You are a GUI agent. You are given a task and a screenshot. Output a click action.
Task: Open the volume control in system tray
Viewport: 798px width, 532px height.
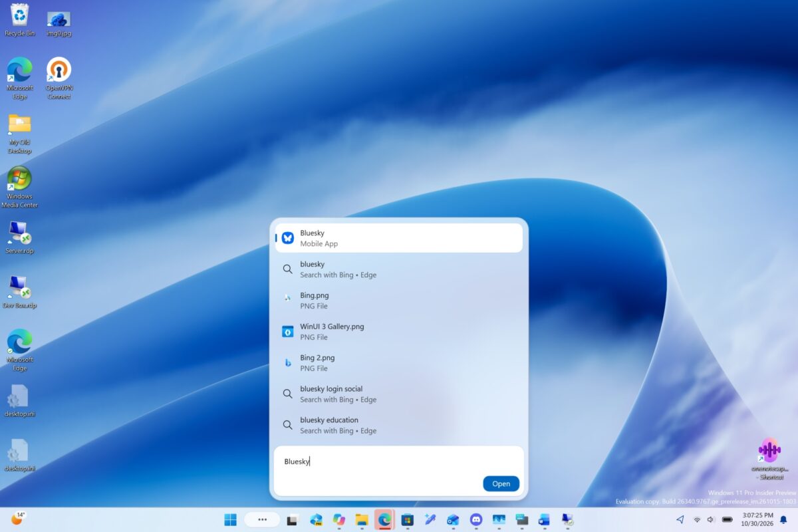(711, 519)
